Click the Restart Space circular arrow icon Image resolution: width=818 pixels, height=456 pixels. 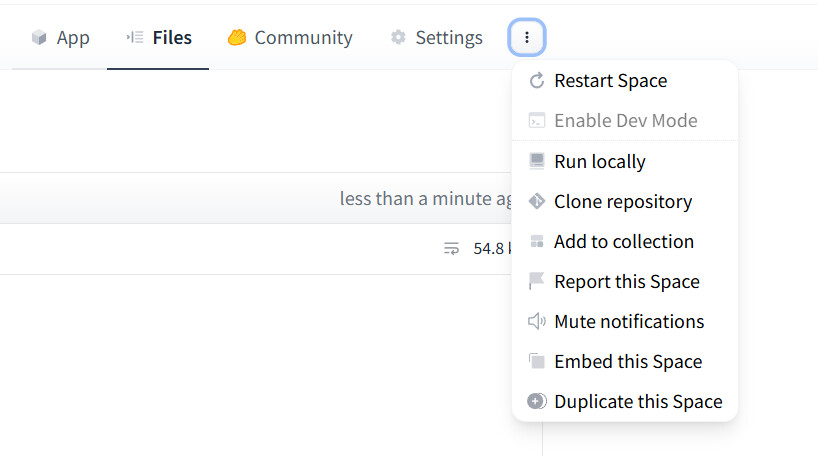click(x=537, y=81)
